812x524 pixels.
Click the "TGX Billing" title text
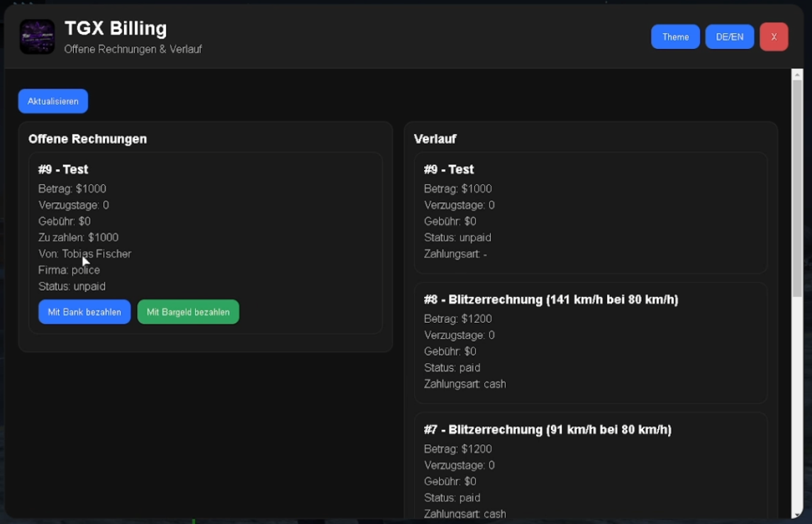point(116,28)
